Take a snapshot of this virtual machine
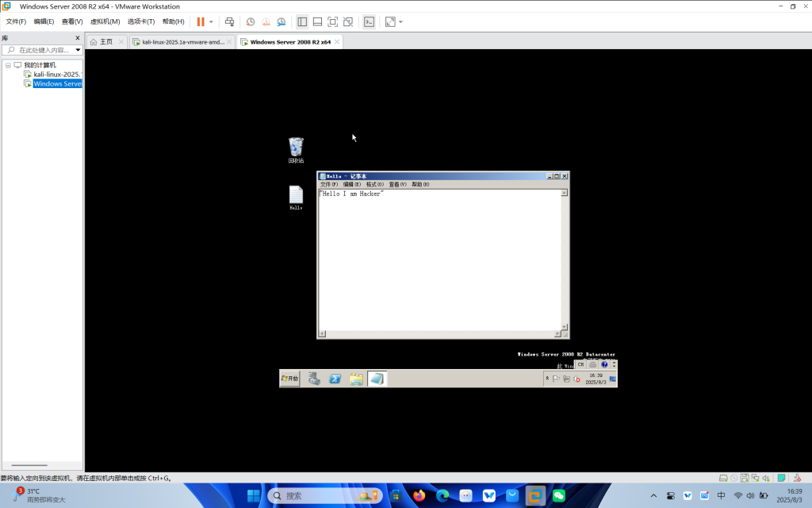The image size is (812, 508). [x=251, y=21]
